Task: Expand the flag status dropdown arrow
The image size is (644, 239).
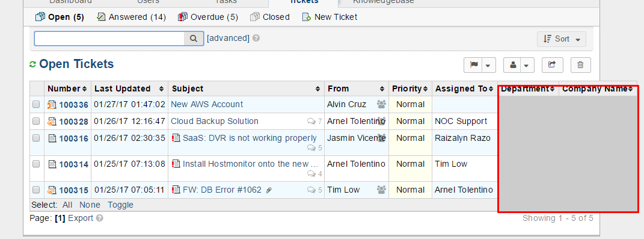Action: pos(488,65)
